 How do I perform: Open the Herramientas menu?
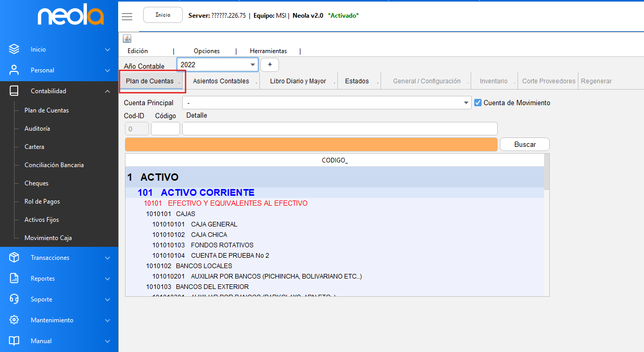[268, 51]
